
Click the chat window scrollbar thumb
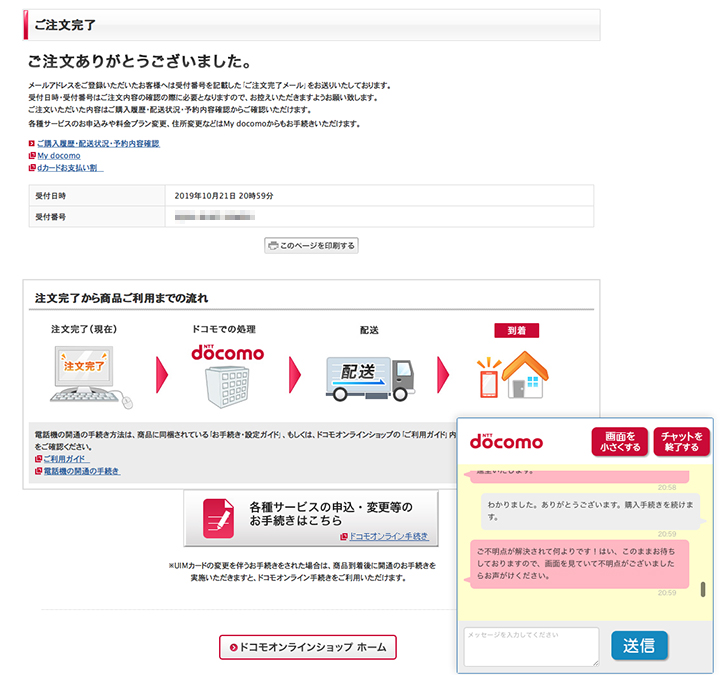(x=703, y=590)
